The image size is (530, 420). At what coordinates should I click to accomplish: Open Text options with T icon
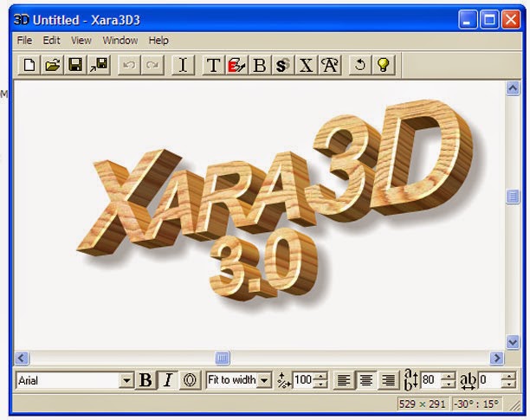[x=213, y=65]
